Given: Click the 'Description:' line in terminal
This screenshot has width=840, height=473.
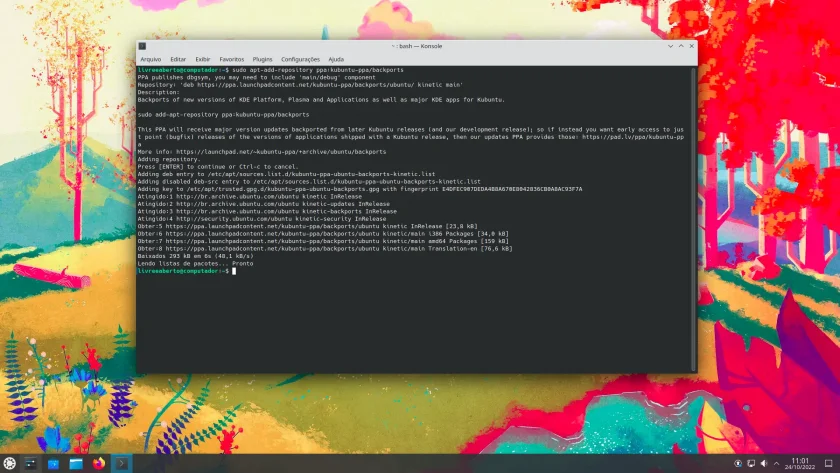Looking at the screenshot, I should pos(159,92).
